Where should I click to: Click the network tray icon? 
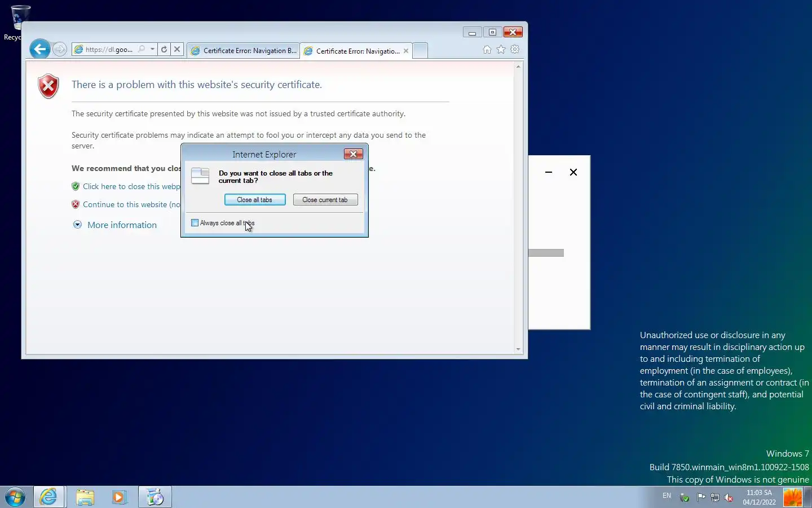point(715,497)
